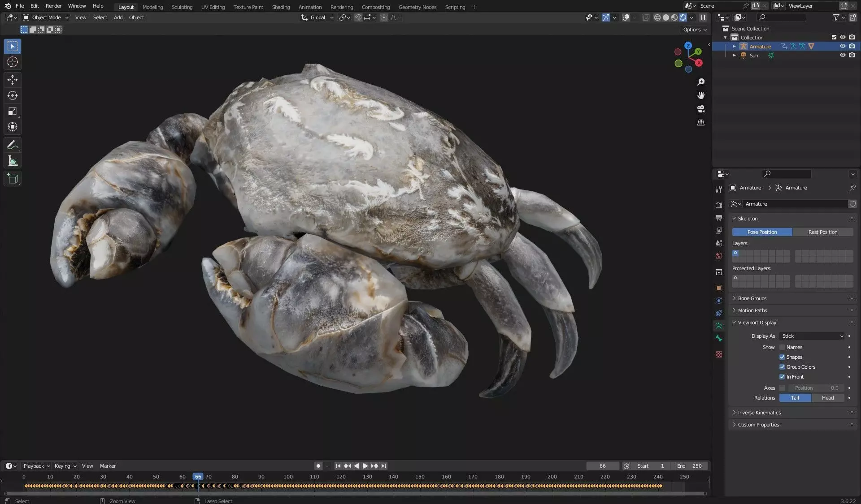Open the Scene properties tab
Screen dimensions: 861x504
coord(719,243)
